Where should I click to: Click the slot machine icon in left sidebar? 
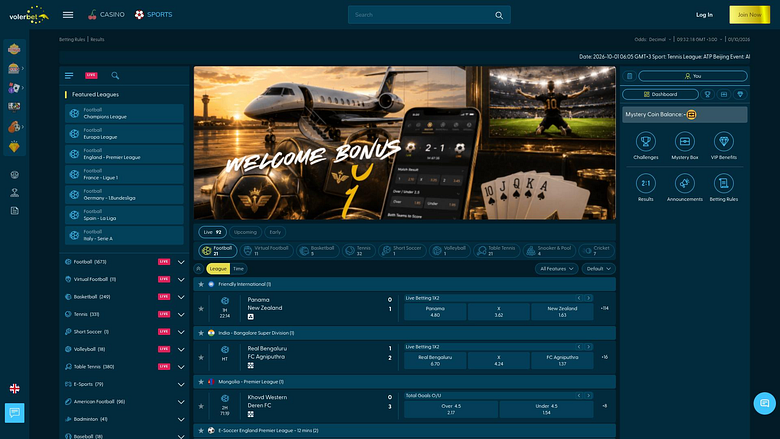(x=14, y=69)
